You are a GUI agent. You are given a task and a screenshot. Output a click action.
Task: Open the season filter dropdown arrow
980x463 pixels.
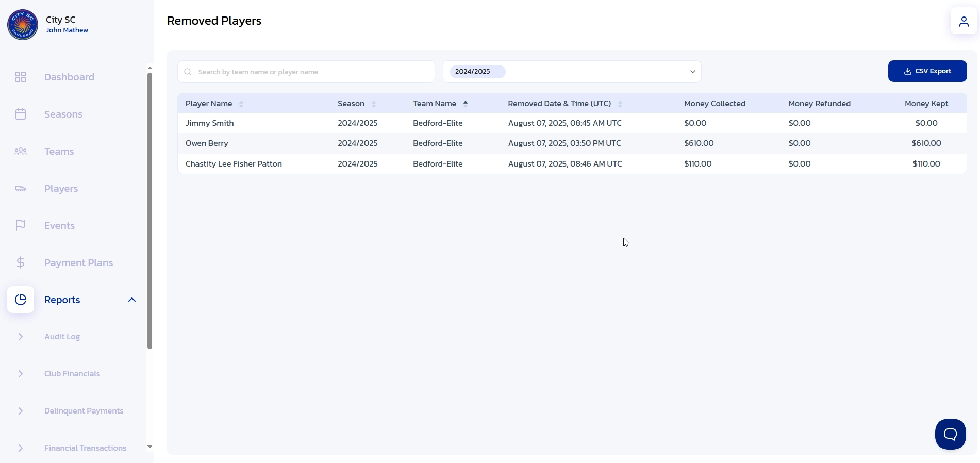tap(692, 72)
